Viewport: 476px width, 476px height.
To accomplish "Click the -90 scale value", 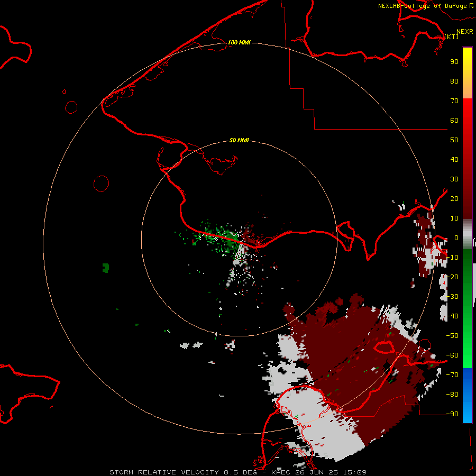I will click(452, 414).
